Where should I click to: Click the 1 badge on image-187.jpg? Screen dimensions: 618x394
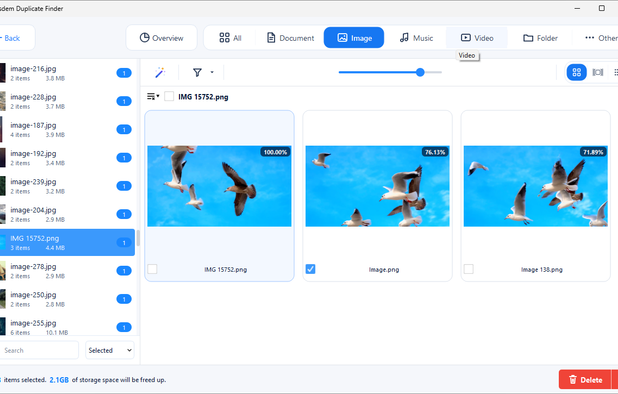point(124,130)
